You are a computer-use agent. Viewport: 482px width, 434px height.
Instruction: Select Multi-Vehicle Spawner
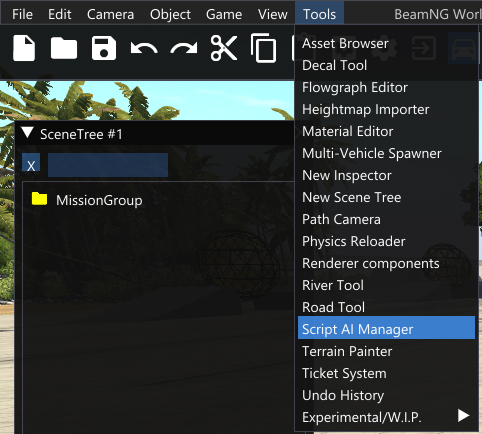386,153
